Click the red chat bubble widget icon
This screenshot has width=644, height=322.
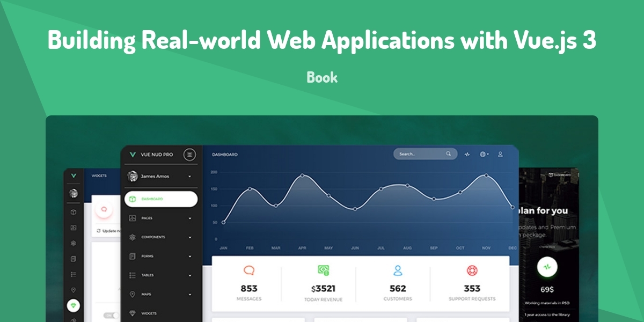pyautogui.click(x=104, y=209)
